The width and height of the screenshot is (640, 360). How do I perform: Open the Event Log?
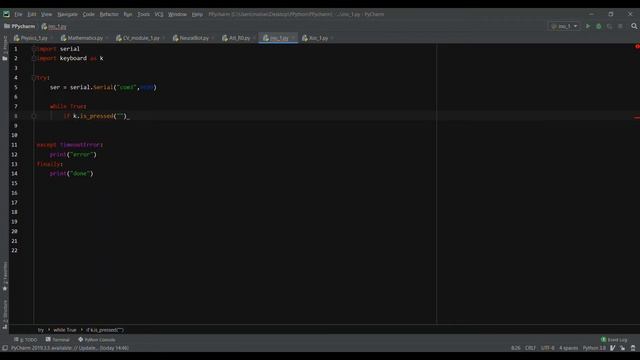coord(614,340)
